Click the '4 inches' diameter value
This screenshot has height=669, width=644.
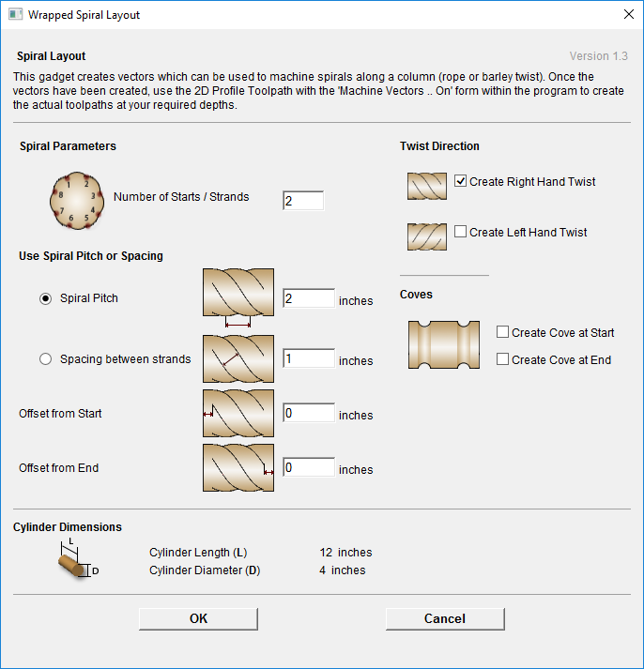pos(343,570)
